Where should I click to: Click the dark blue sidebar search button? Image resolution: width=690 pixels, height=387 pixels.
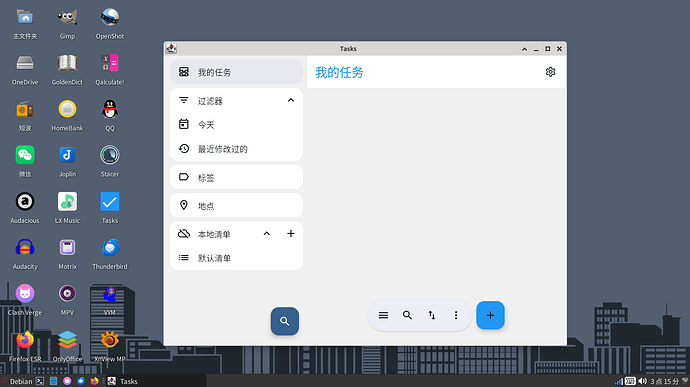[x=285, y=321]
